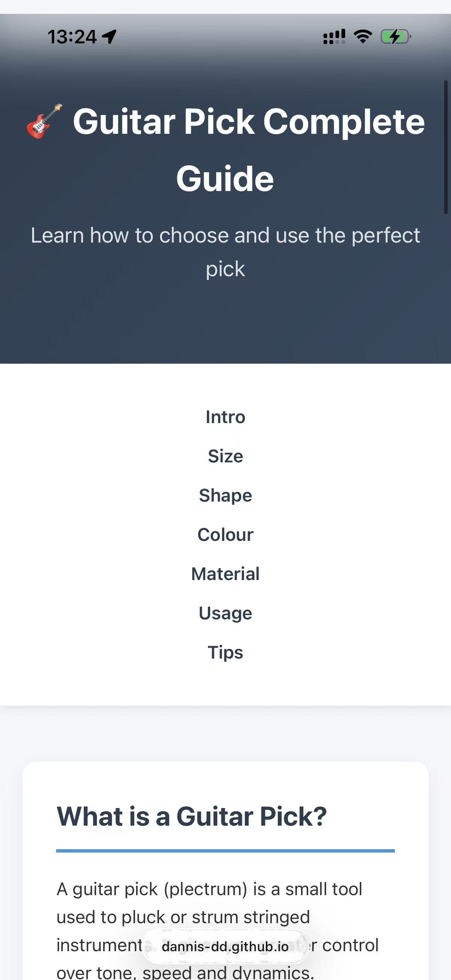451x980 pixels.
Task: Open the Tips section
Action: 225,652
